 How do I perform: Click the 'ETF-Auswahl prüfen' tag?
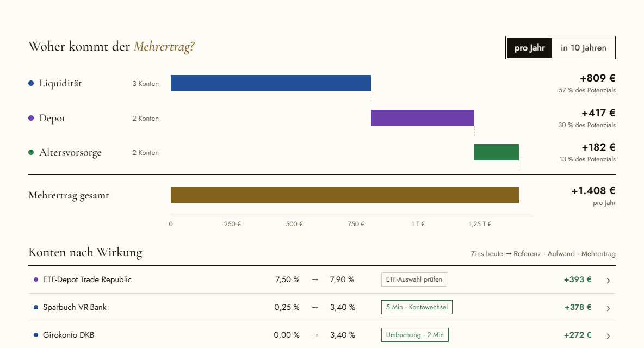[x=414, y=279]
